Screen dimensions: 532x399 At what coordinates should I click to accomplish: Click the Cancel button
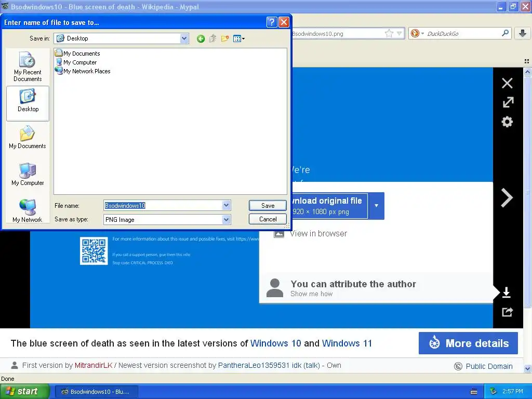point(268,219)
